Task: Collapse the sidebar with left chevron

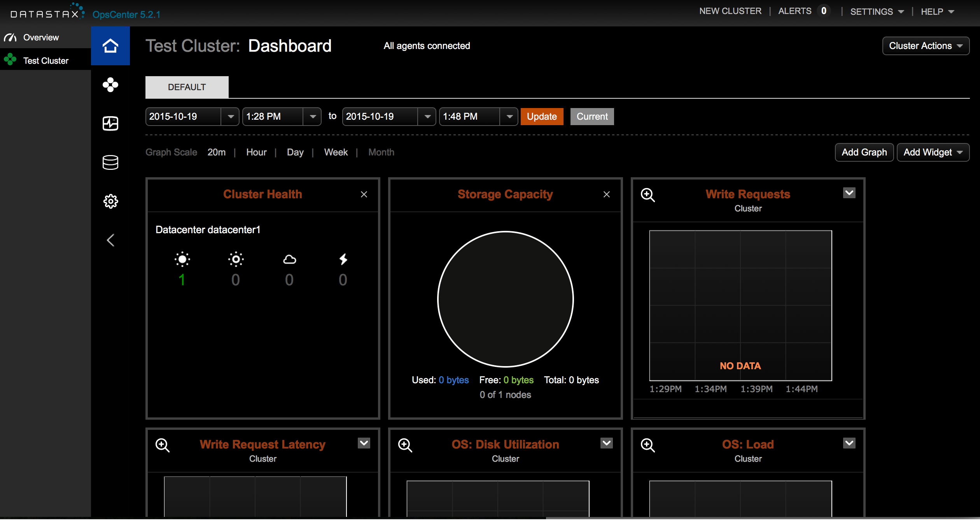Action: pyautogui.click(x=110, y=240)
